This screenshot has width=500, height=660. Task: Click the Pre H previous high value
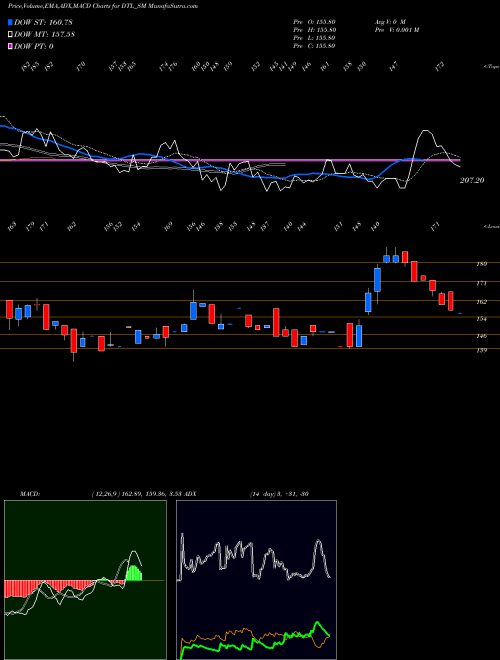[x=314, y=30]
